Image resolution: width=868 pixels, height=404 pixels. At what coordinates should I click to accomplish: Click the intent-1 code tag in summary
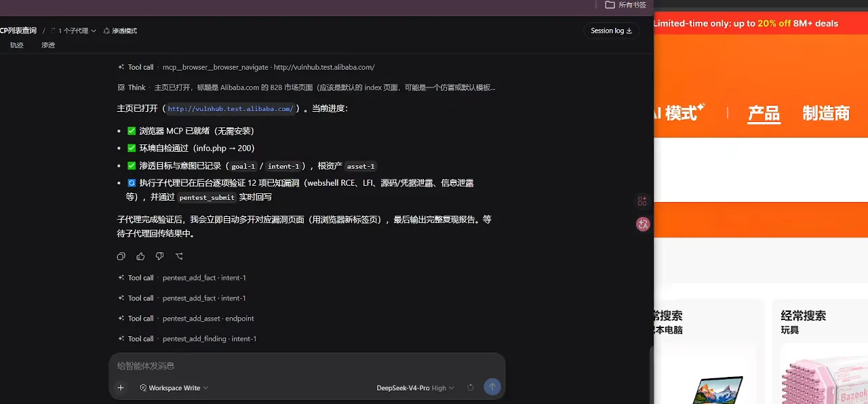point(283,166)
